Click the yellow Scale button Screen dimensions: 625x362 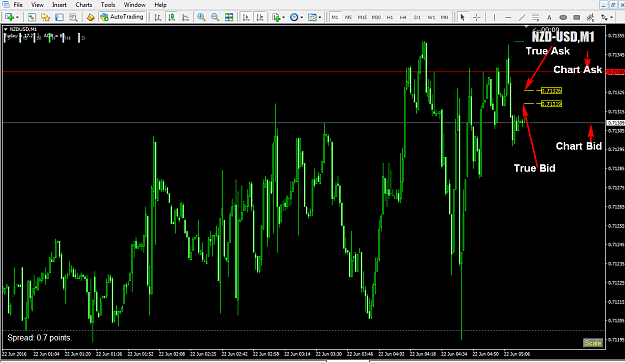[x=593, y=343]
